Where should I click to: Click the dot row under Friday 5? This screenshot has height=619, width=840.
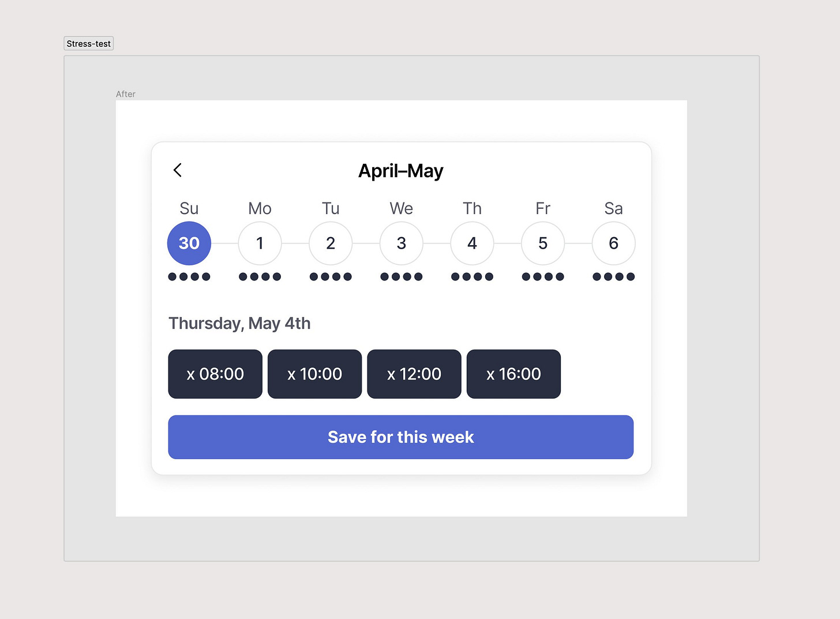pyautogui.click(x=542, y=276)
